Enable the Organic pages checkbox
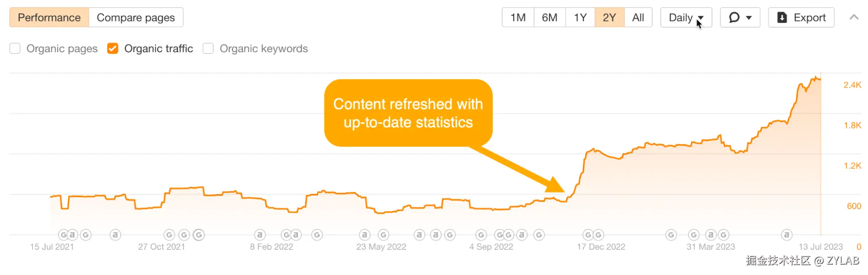 [x=15, y=48]
